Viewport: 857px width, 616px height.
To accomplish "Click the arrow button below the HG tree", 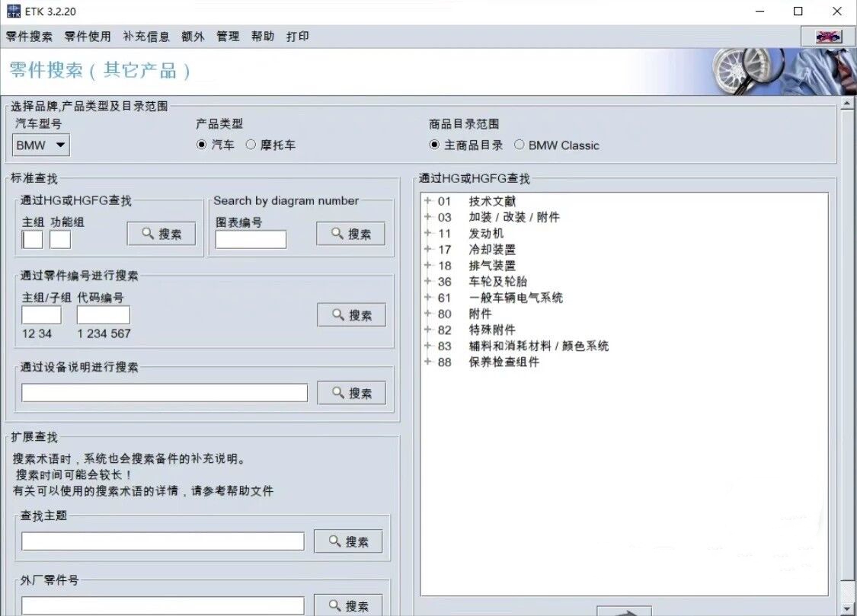I will (x=624, y=611).
